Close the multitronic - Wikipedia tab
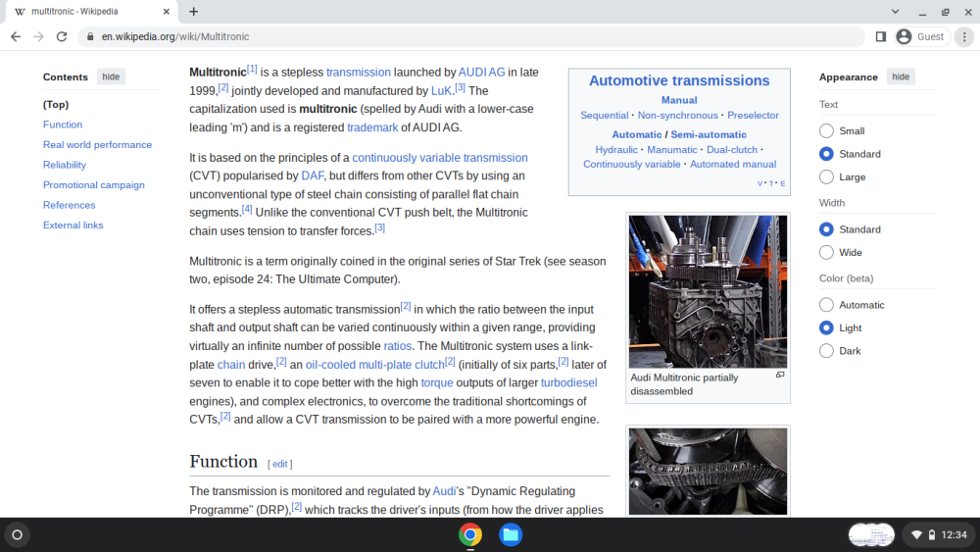Image resolution: width=980 pixels, height=552 pixels. click(x=167, y=11)
